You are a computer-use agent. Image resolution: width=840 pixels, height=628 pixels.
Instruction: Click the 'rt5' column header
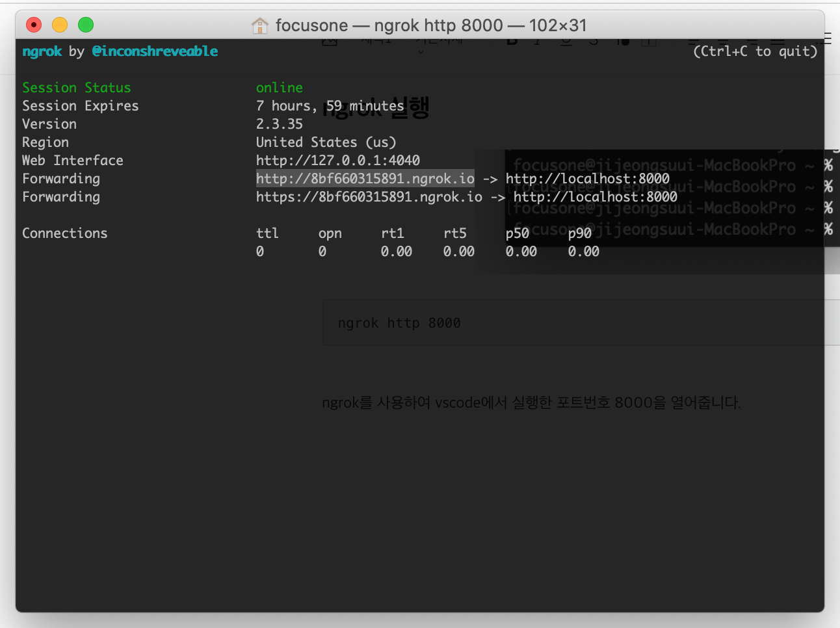(x=455, y=233)
